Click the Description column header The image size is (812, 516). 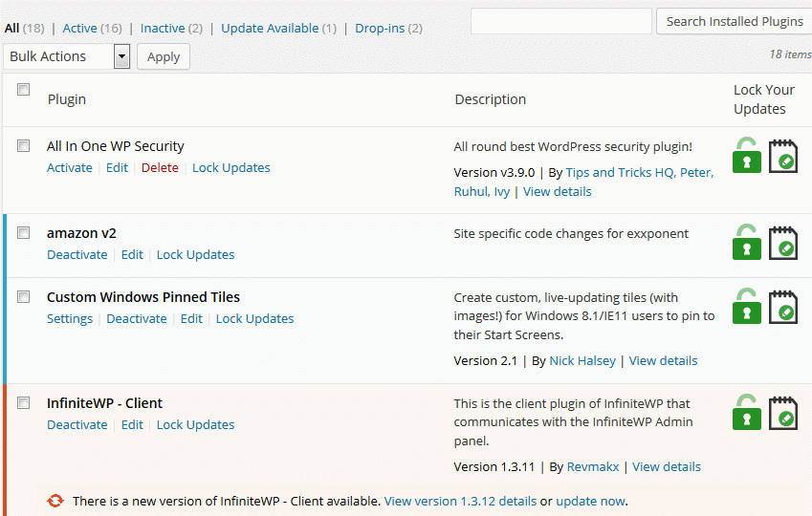(491, 99)
